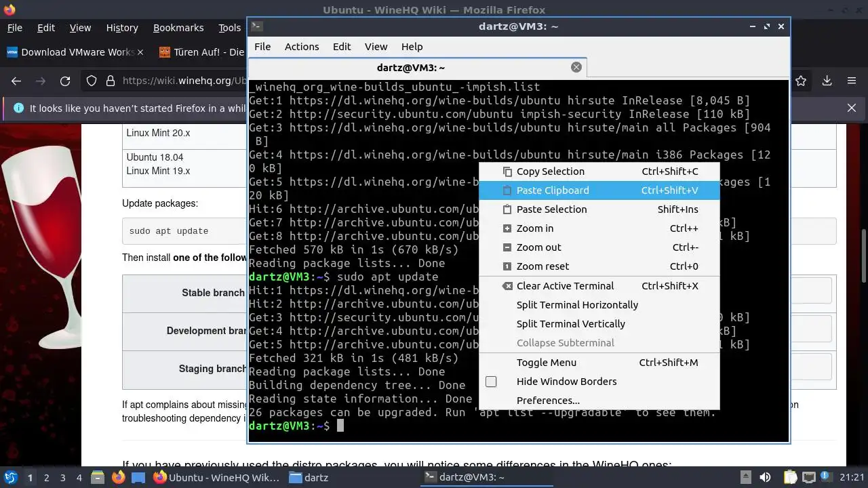This screenshot has height=488, width=868.
Task: Open the terminal File menu
Action: pos(262,47)
